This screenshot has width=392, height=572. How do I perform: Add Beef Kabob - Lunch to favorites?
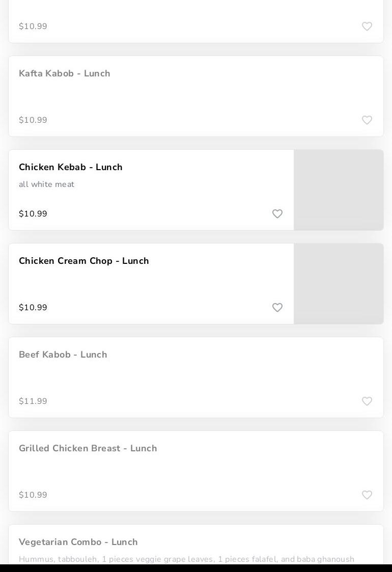click(x=367, y=401)
